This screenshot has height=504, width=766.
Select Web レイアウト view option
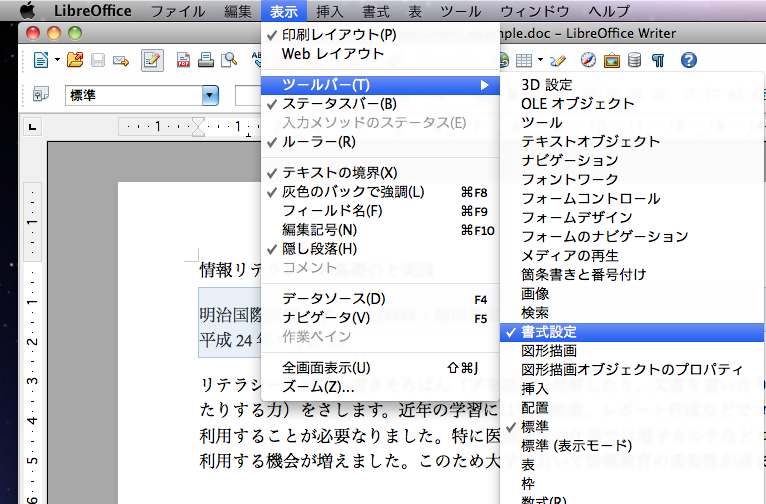(x=380, y=53)
